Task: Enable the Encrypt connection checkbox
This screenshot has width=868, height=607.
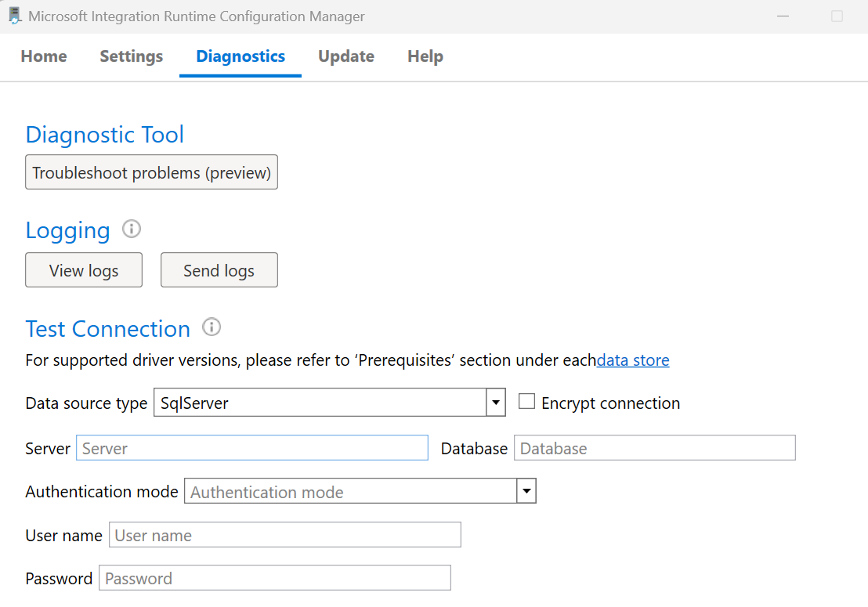Action: coord(526,401)
